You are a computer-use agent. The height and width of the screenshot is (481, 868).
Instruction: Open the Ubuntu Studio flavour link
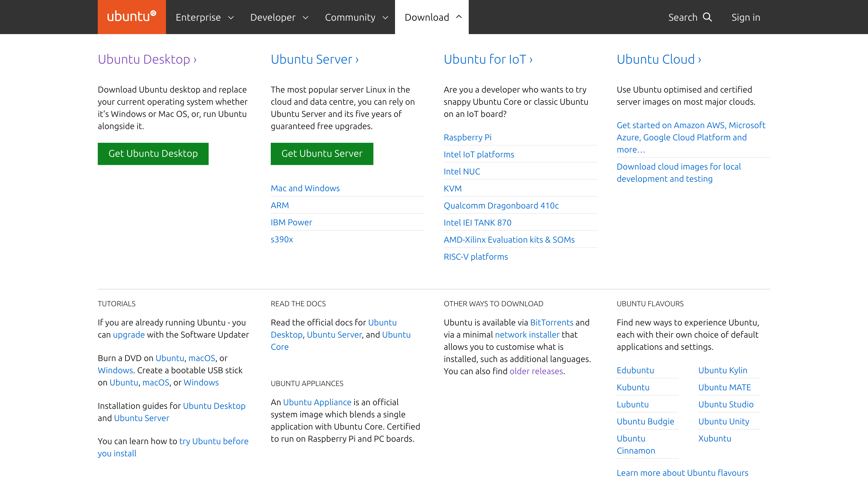click(726, 405)
